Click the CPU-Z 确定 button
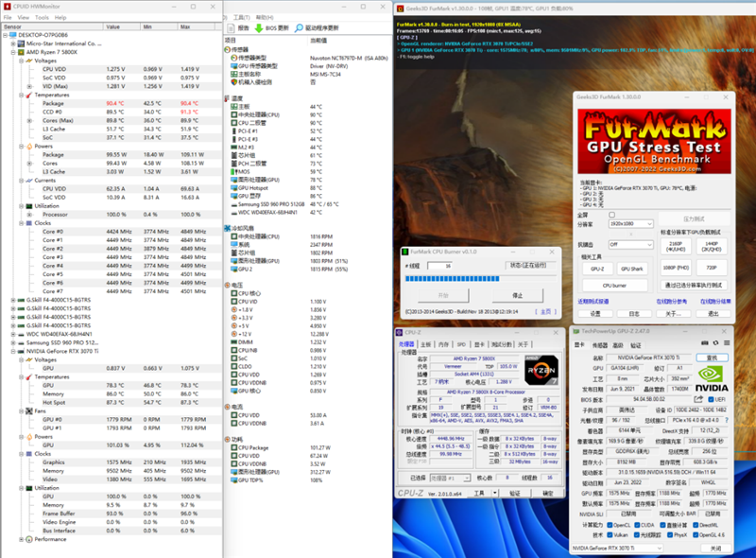 pos(548,493)
